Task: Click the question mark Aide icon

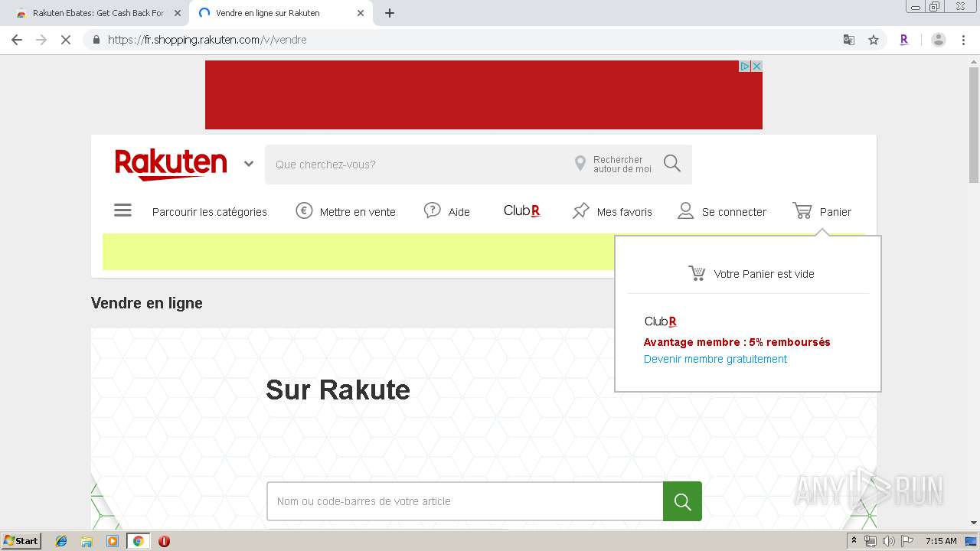Action: (x=433, y=210)
